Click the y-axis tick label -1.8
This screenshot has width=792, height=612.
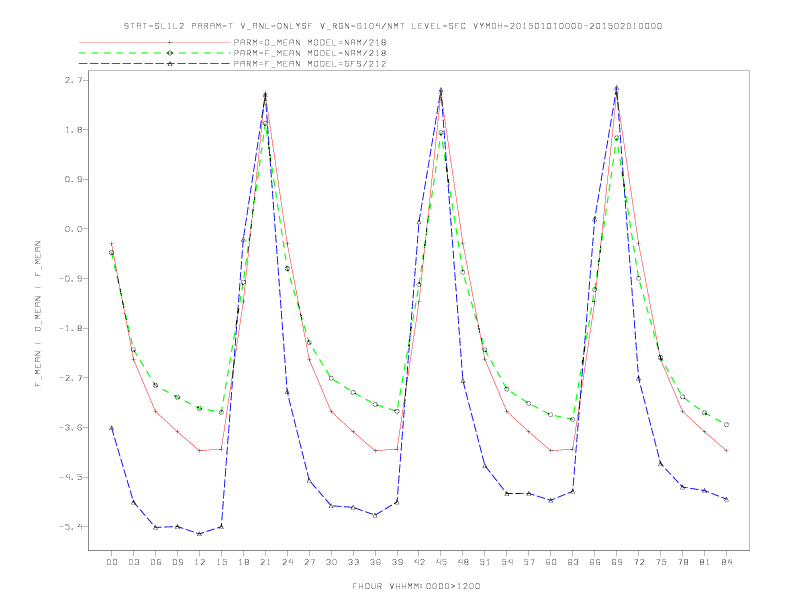[x=70, y=328]
